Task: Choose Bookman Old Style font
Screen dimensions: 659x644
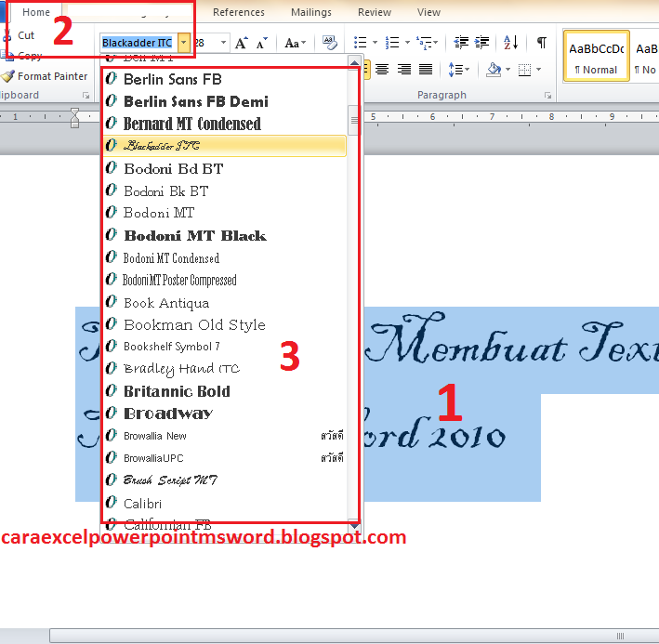Action: [225, 324]
